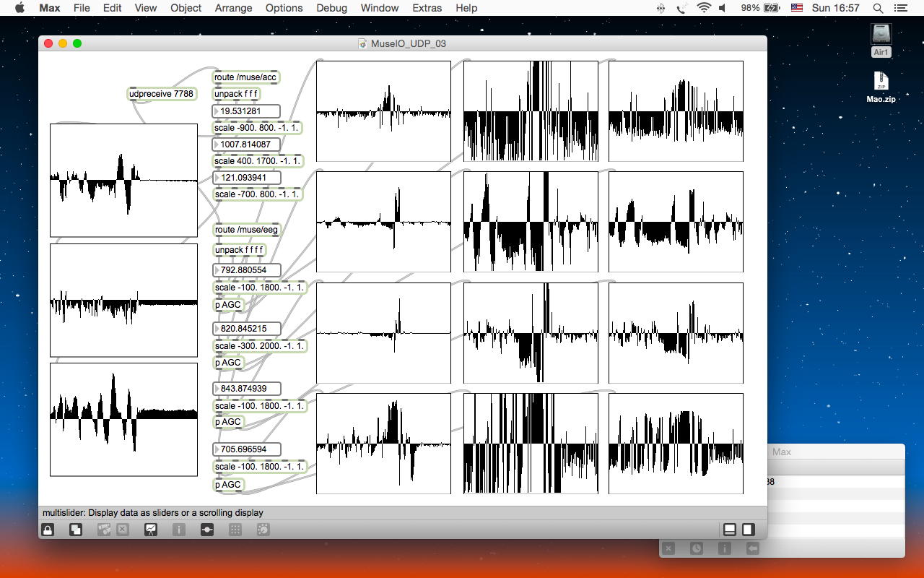
Task: Click the black slider-style icon in patcher toolbar
Action: (x=207, y=530)
